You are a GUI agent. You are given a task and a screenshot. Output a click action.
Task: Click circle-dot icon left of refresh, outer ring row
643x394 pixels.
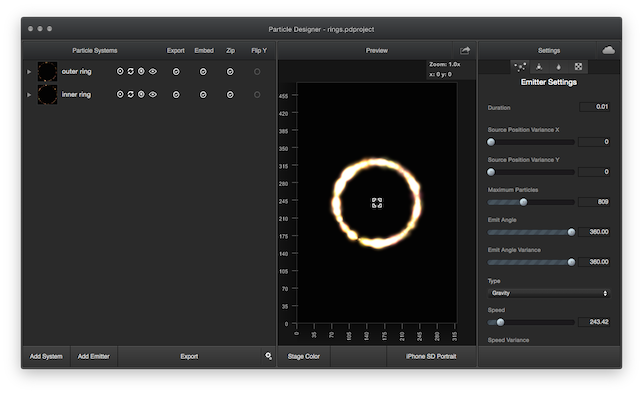click(120, 71)
